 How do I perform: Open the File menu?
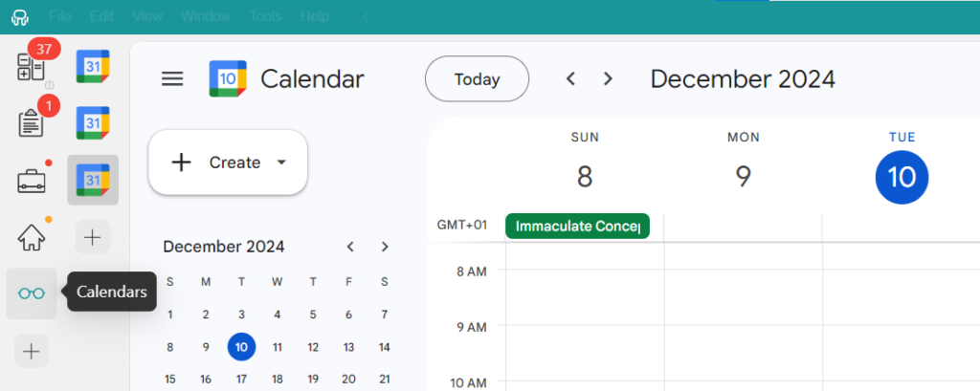click(59, 16)
